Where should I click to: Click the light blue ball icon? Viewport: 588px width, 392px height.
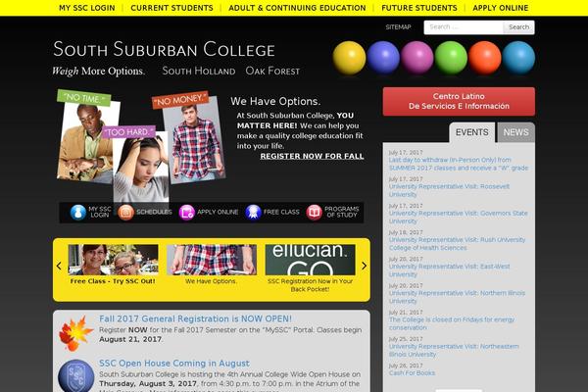518,58
